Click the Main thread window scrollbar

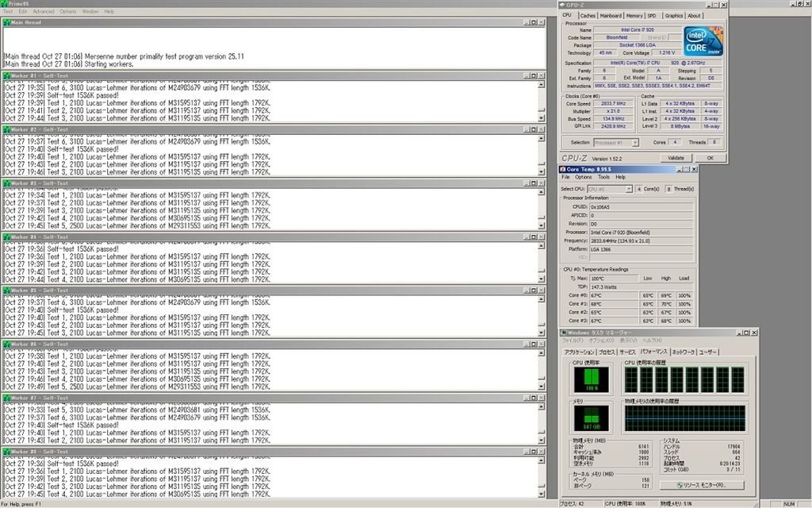click(542, 48)
